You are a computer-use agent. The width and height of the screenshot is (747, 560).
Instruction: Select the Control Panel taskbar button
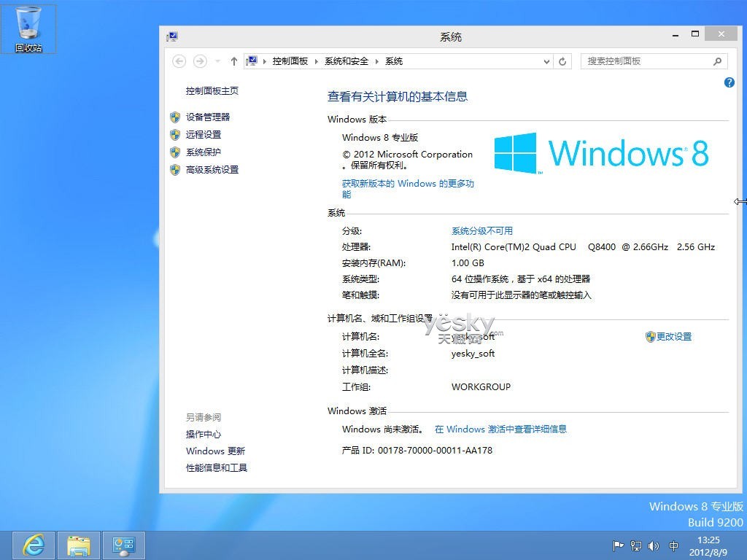[x=124, y=545]
